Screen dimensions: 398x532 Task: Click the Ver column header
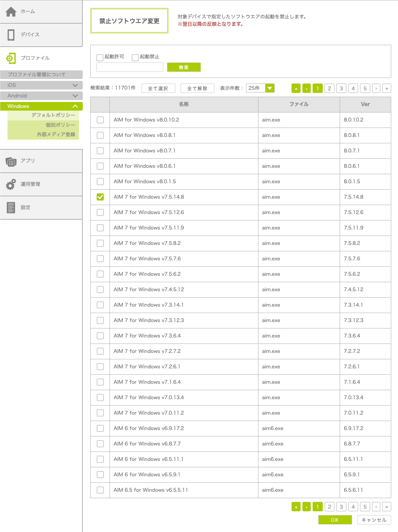point(365,104)
